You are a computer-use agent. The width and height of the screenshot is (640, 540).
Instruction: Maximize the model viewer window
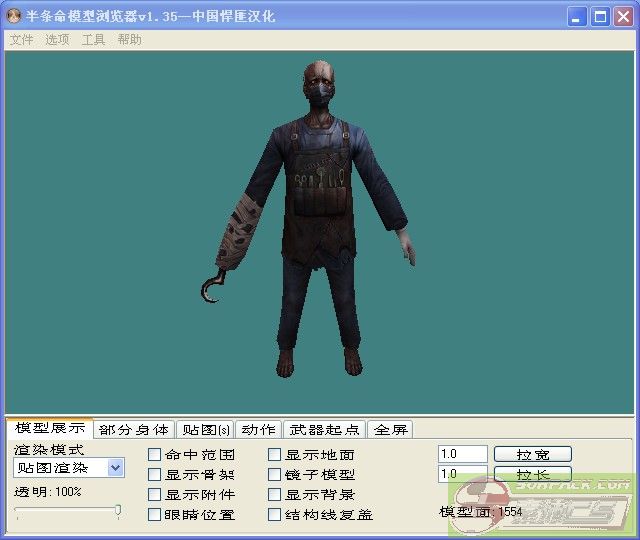[600, 17]
